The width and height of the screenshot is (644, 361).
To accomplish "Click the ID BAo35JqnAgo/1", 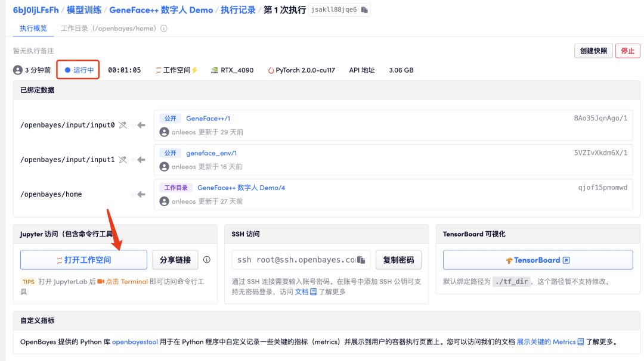I will [x=600, y=119].
